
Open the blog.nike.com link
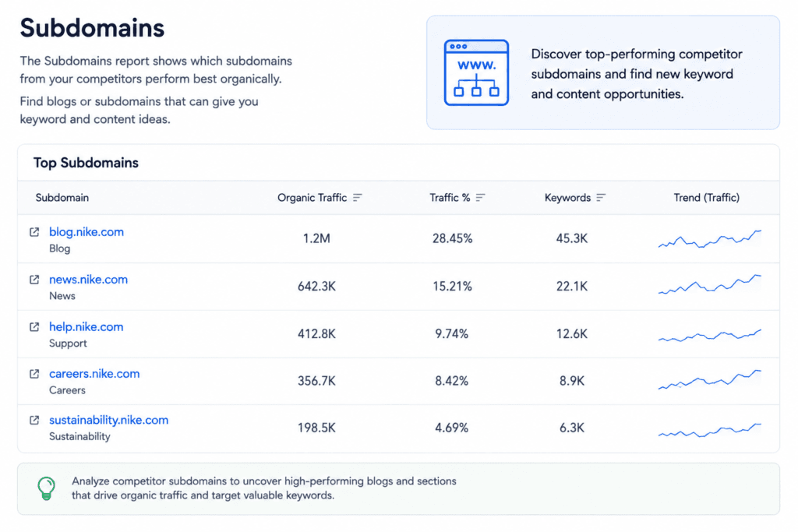pyautogui.click(x=87, y=232)
